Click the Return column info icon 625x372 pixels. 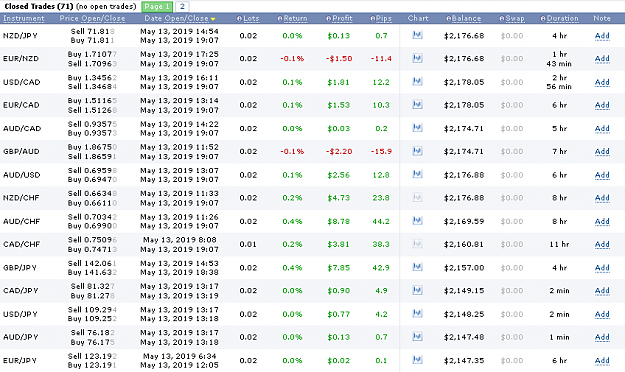pos(280,18)
